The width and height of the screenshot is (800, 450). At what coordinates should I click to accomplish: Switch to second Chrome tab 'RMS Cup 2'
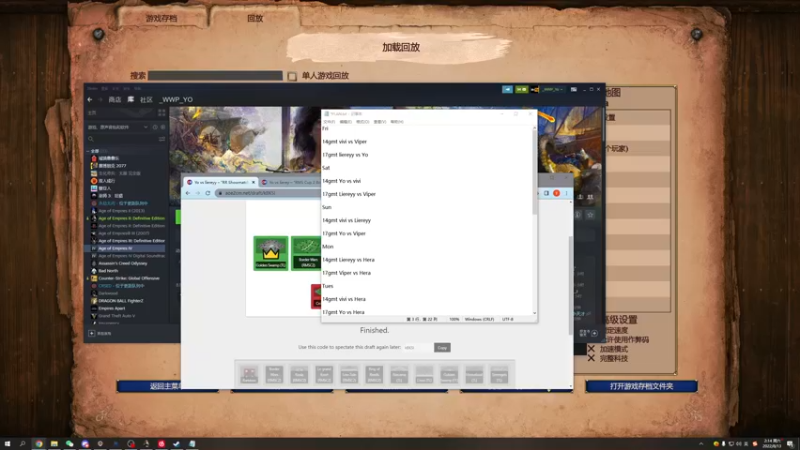point(290,182)
